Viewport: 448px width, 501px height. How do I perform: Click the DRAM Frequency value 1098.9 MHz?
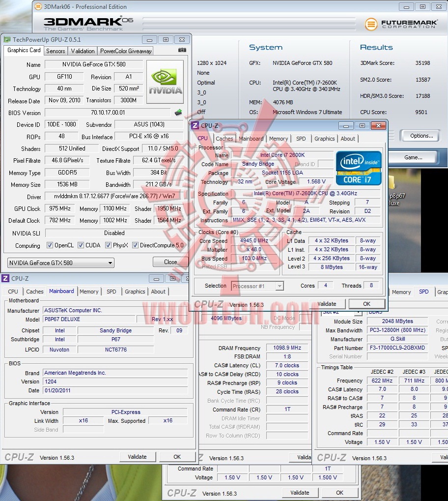click(287, 348)
